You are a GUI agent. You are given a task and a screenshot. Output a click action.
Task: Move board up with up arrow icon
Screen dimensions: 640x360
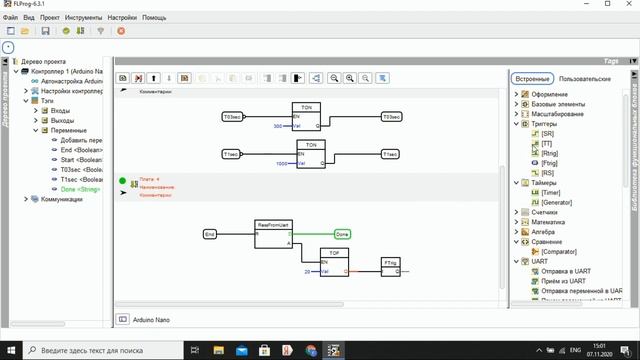153,78
